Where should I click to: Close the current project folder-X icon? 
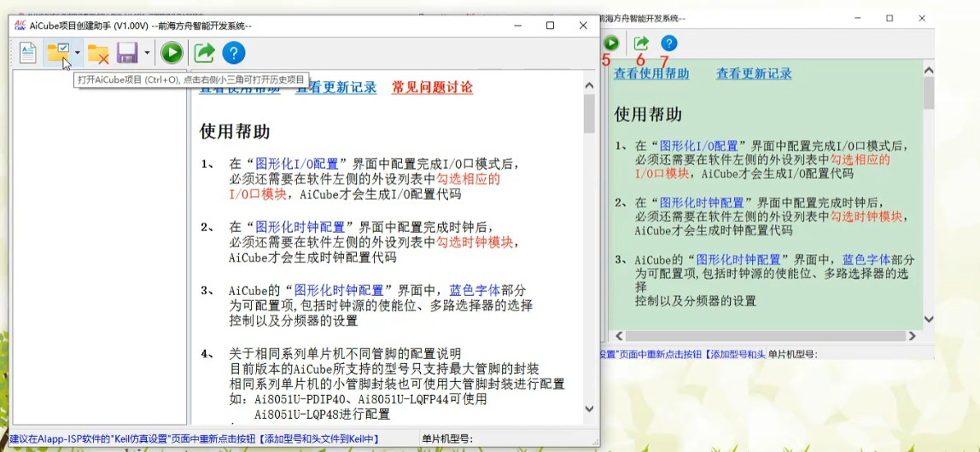tap(98, 53)
